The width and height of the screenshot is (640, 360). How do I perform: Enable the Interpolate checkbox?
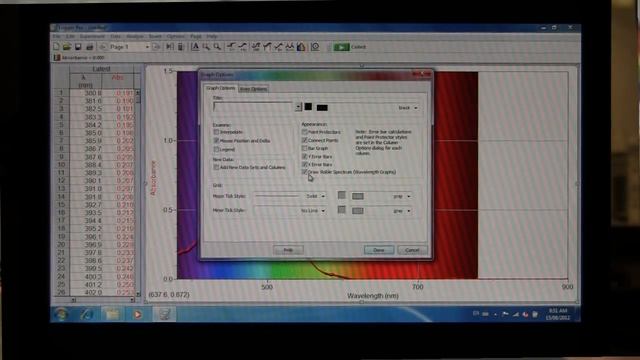[216, 132]
